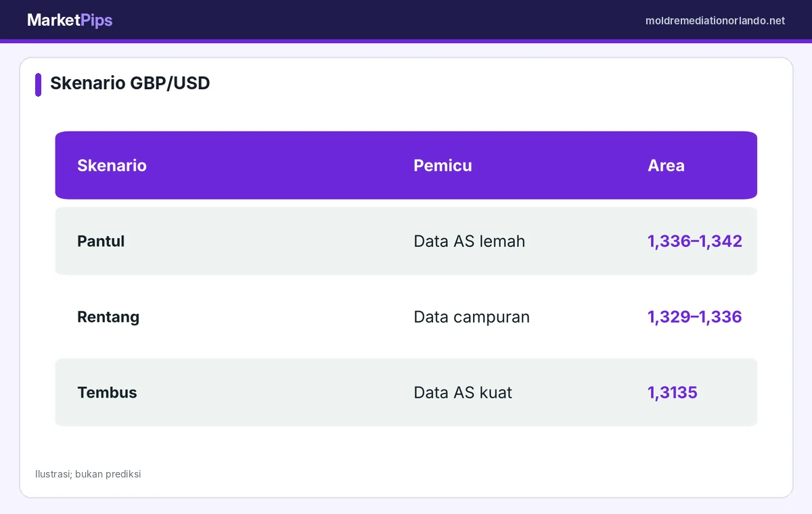The width and height of the screenshot is (812, 514).
Task: Click the Data AS kuat cell
Action: point(463,393)
